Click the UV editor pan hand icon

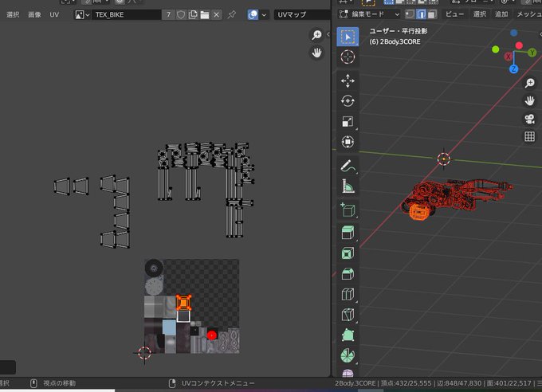pos(316,53)
